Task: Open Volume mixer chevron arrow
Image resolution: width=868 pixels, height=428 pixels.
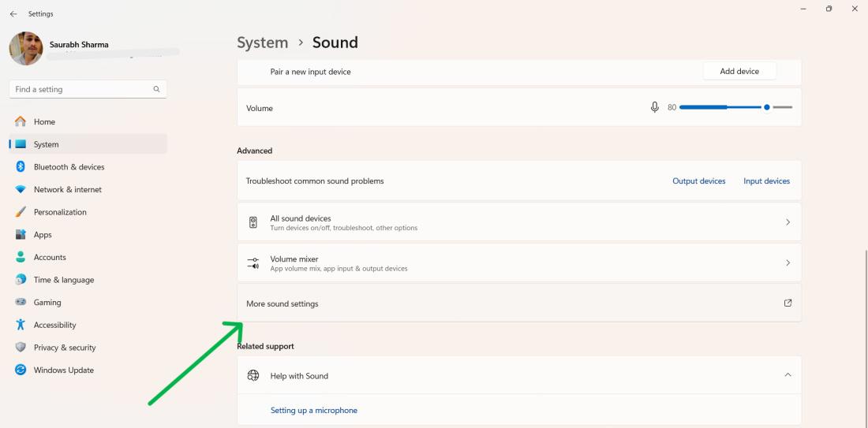Action: coord(788,263)
